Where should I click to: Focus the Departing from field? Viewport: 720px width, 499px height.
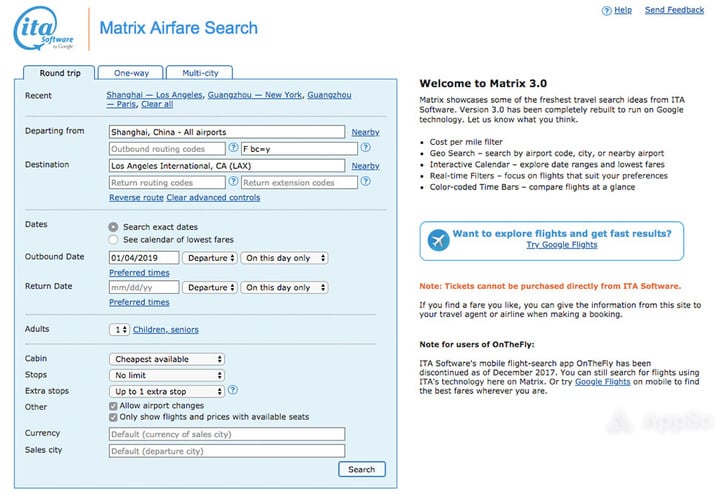tap(227, 132)
